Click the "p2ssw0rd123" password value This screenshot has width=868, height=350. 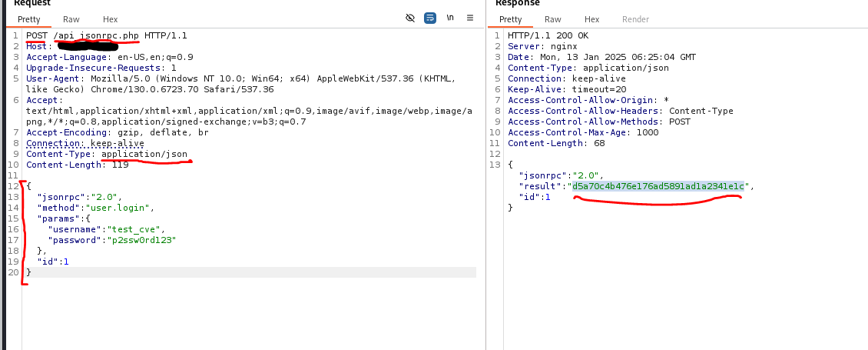click(x=141, y=240)
